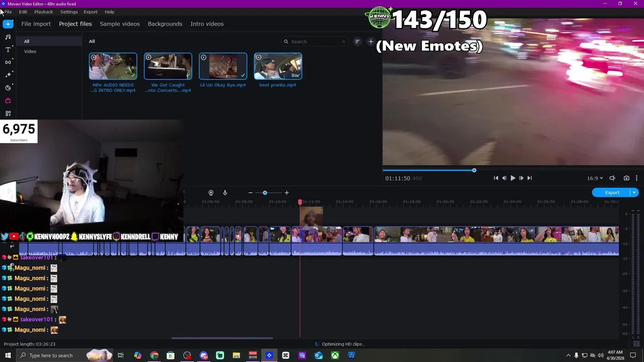Open Export options dropdown arrow

[x=634, y=193]
